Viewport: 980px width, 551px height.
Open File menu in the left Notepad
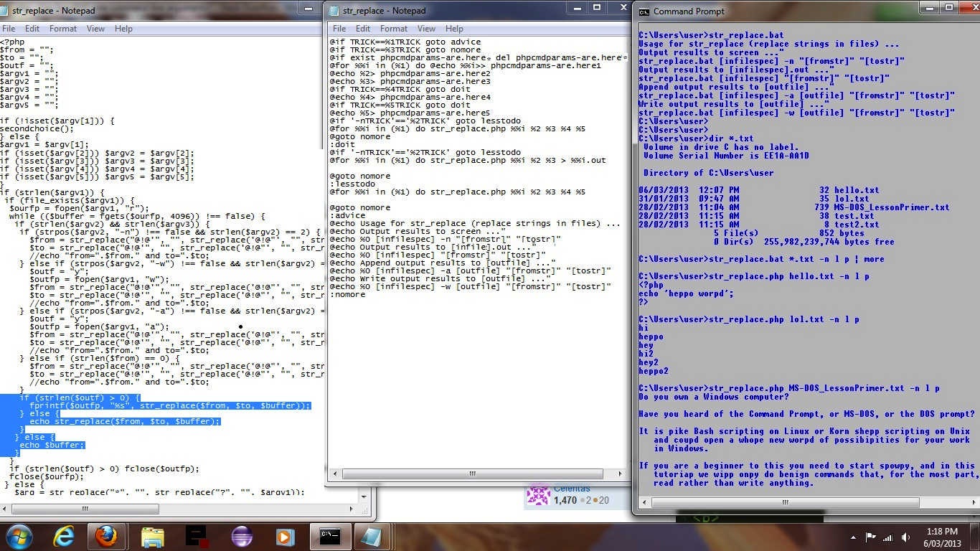point(9,29)
